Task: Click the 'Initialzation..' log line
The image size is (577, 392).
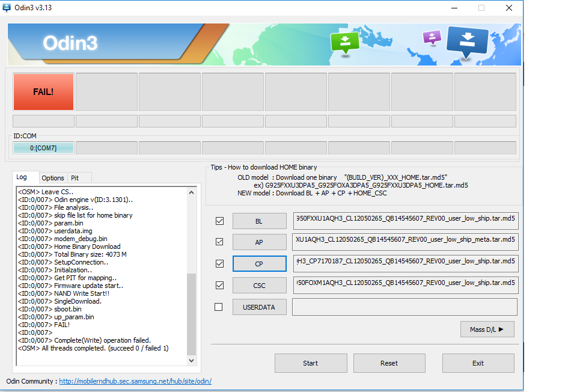Action: point(55,270)
